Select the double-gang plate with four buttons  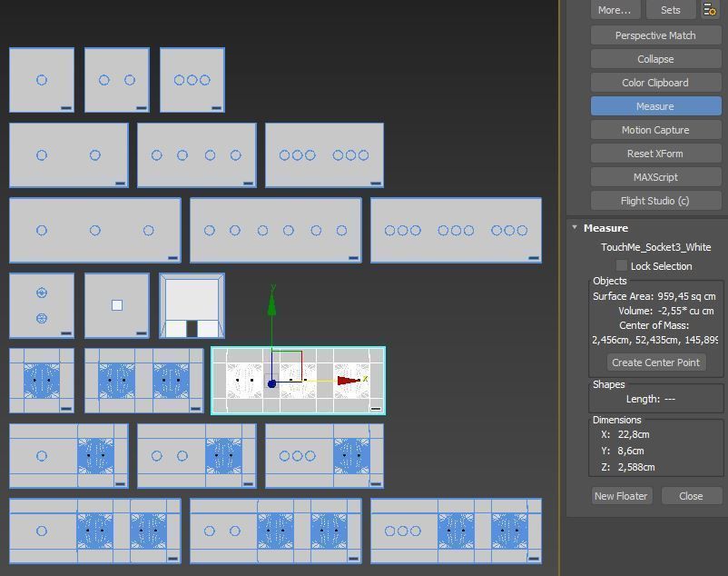tap(197, 155)
